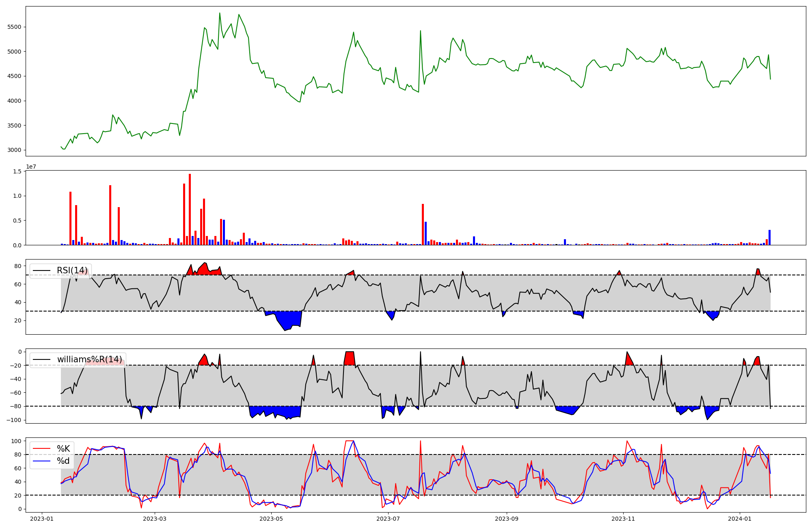The width and height of the screenshot is (812, 528).
Task: Select the %d legend text
Action: pos(63,461)
